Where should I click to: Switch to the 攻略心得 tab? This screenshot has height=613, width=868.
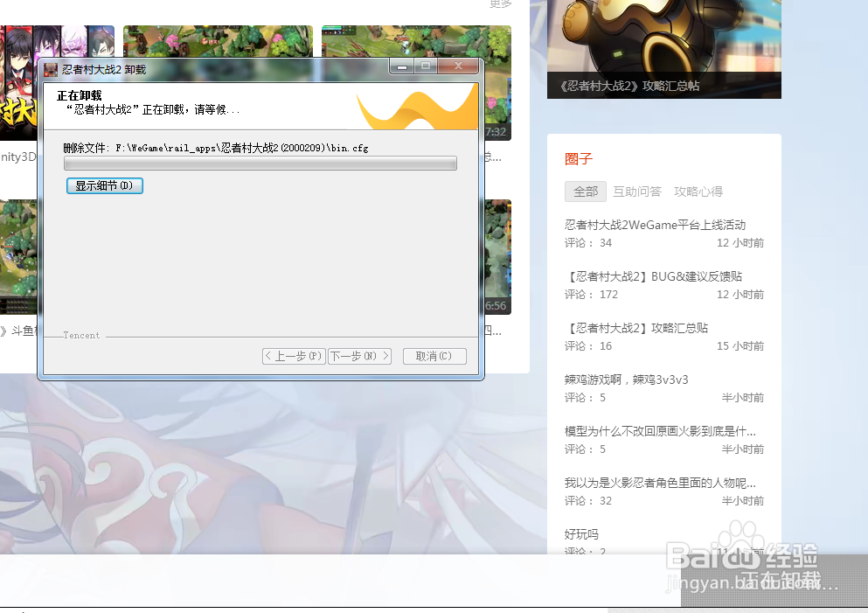(x=698, y=191)
